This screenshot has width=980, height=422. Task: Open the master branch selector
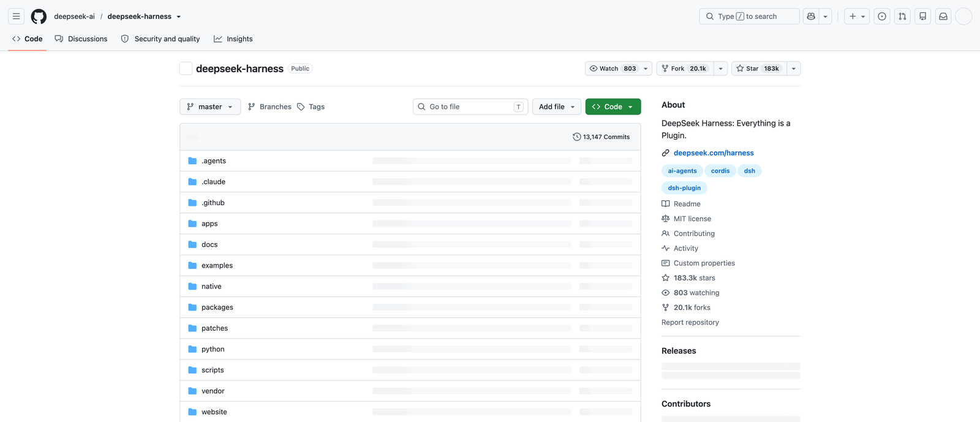point(210,107)
